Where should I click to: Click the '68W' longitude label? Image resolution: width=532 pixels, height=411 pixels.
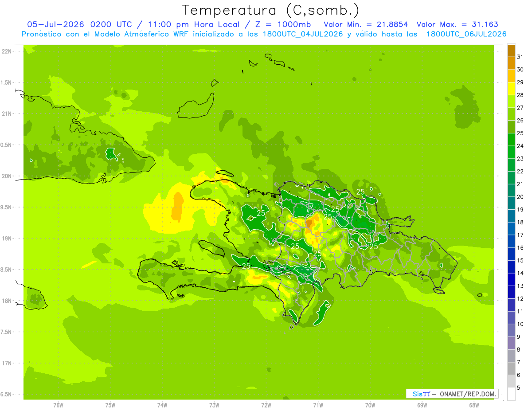pos(474,405)
